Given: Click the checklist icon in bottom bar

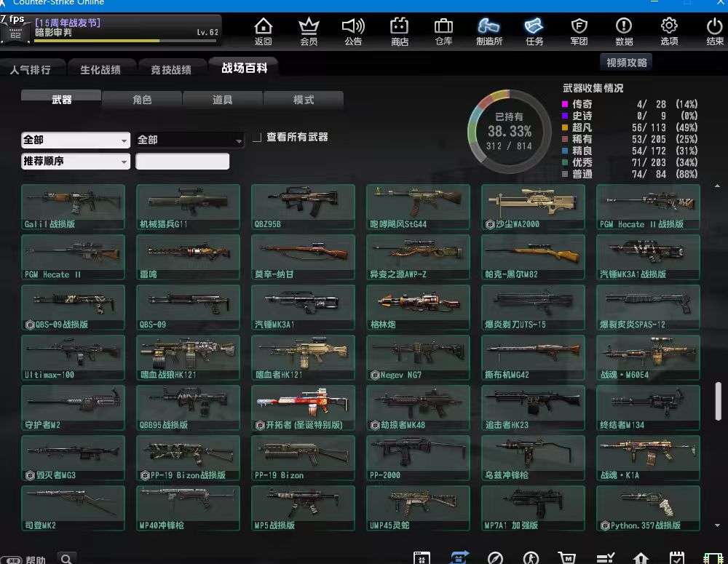Looking at the screenshot, I should 605,557.
